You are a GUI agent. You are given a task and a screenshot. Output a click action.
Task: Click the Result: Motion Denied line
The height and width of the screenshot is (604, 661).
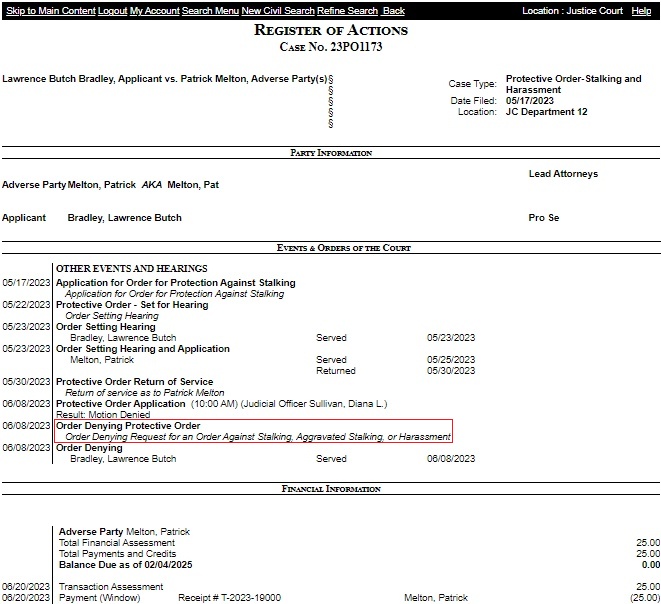pos(103,415)
